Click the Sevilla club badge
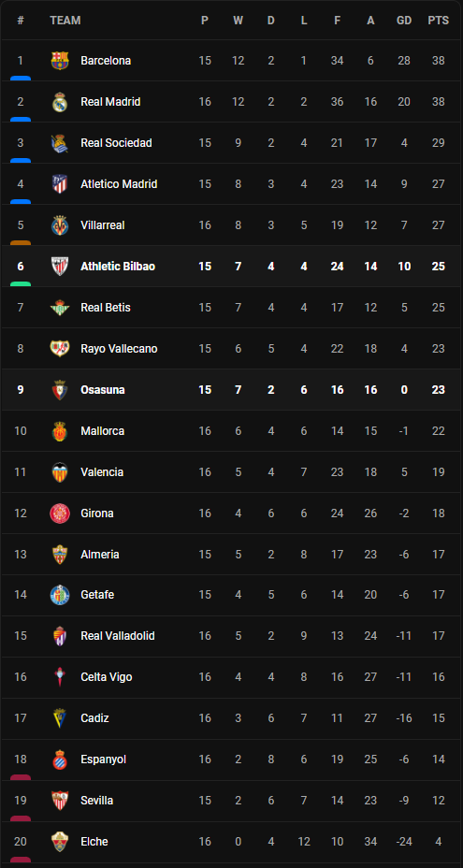This screenshot has height=868, width=463. coord(60,801)
